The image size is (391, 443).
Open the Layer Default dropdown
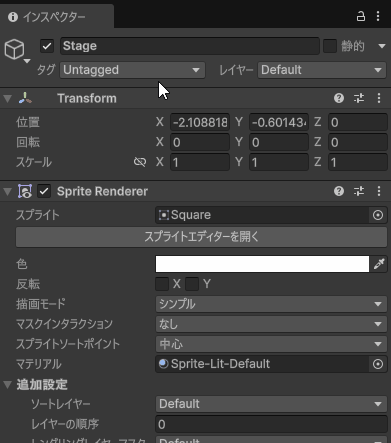322,70
